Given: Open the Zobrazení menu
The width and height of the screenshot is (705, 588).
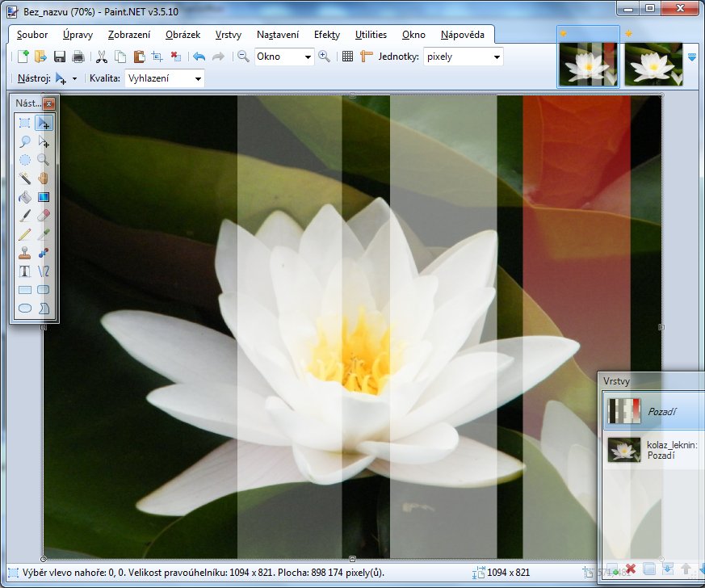Looking at the screenshot, I should (129, 35).
